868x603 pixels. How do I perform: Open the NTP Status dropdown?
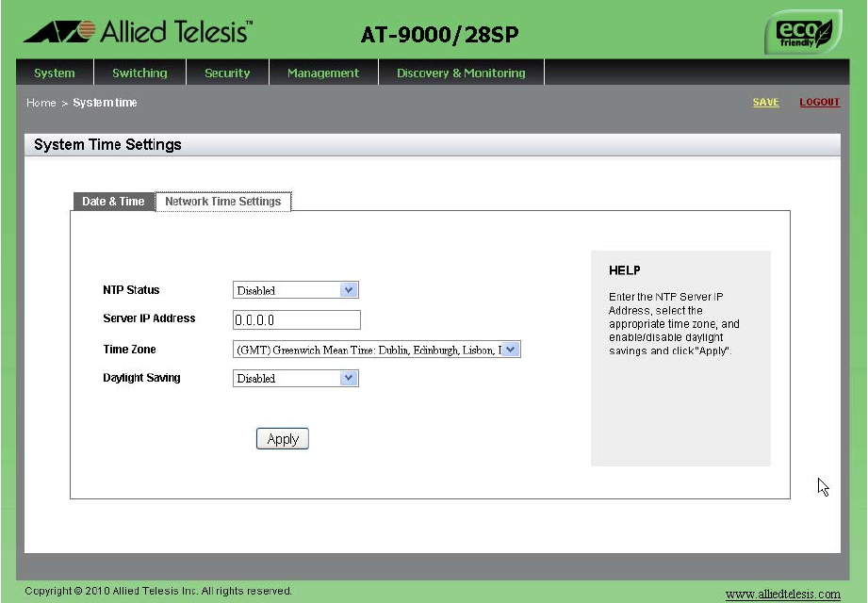click(x=296, y=290)
